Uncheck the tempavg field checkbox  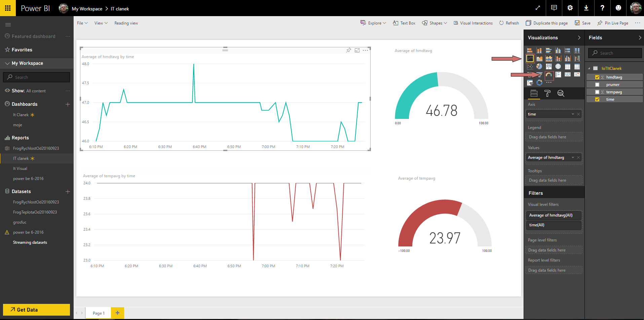pyautogui.click(x=597, y=92)
